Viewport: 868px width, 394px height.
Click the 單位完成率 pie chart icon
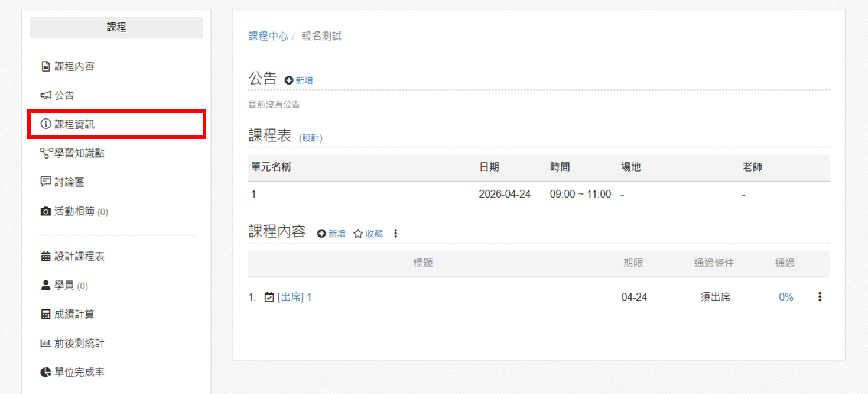45,373
